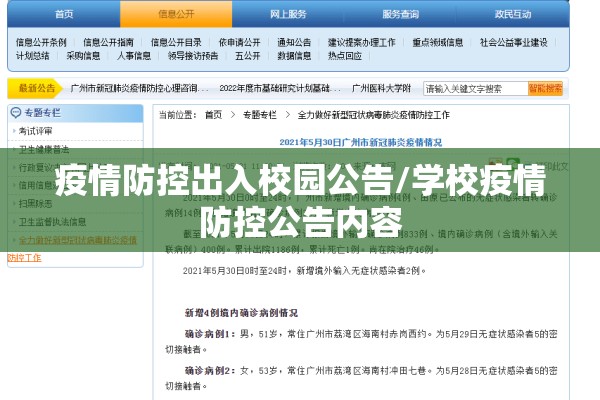Click the 领导接访预告 submenu link
This screenshot has width=600, height=400.
coord(193,56)
